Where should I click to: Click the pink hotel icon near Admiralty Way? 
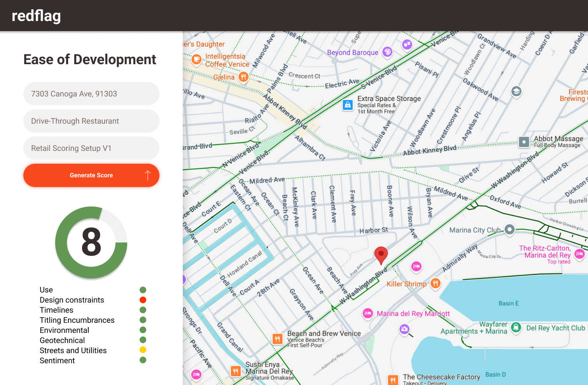tap(416, 266)
